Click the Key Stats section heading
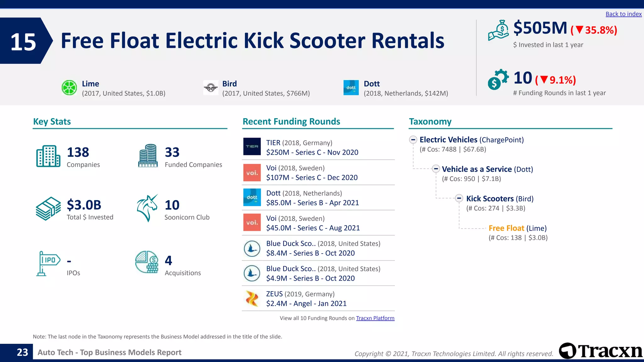644x362 pixels. (x=52, y=122)
